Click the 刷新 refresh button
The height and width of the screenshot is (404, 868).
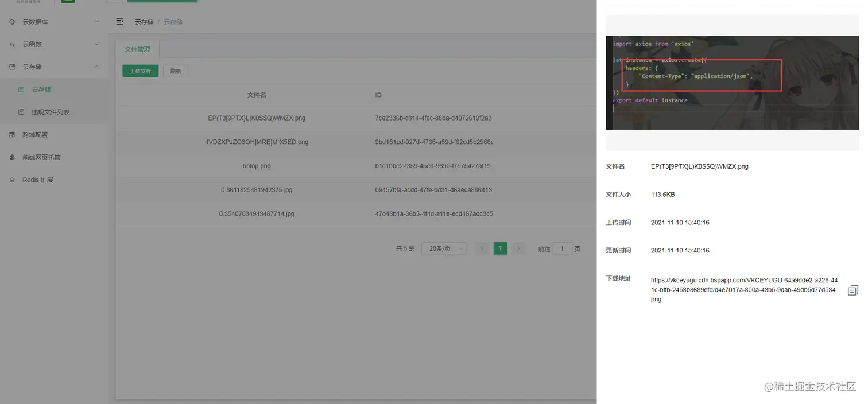[176, 71]
